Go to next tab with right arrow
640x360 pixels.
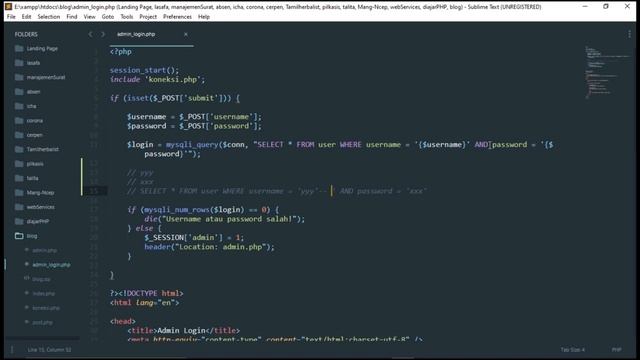tap(103, 34)
